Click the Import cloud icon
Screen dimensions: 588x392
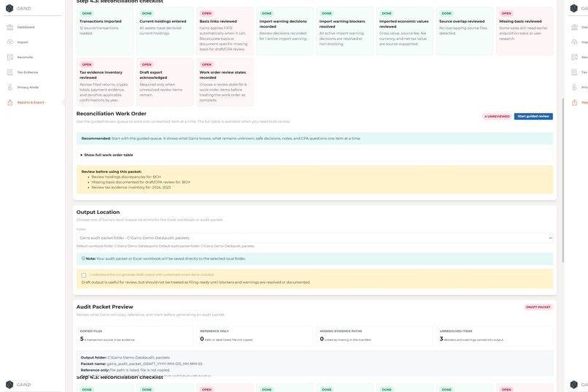(10, 42)
